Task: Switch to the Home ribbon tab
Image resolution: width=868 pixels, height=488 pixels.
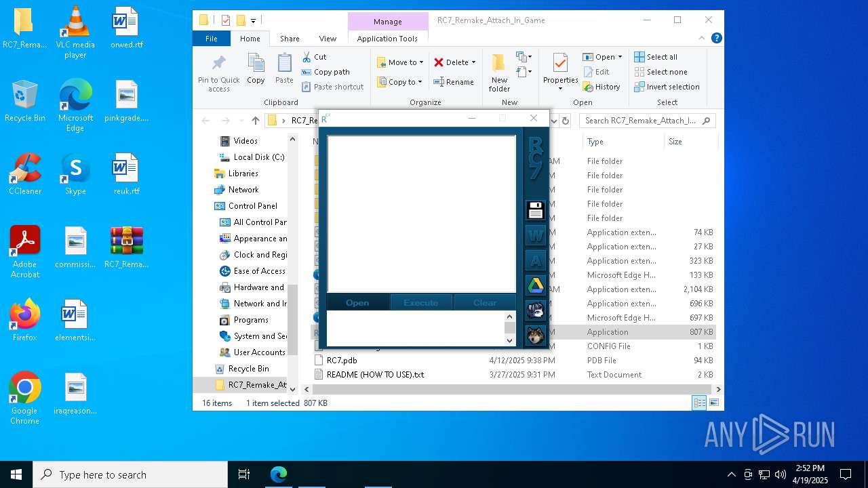Action: point(250,39)
